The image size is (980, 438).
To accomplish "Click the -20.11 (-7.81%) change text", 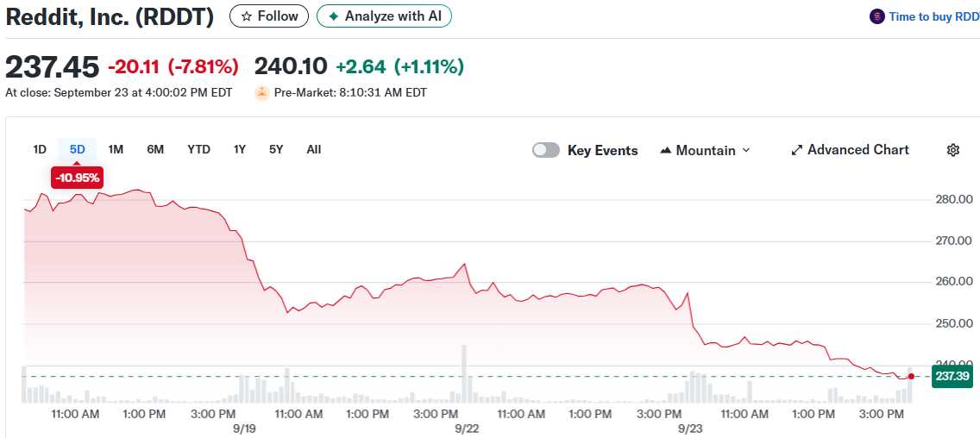I will [x=173, y=66].
